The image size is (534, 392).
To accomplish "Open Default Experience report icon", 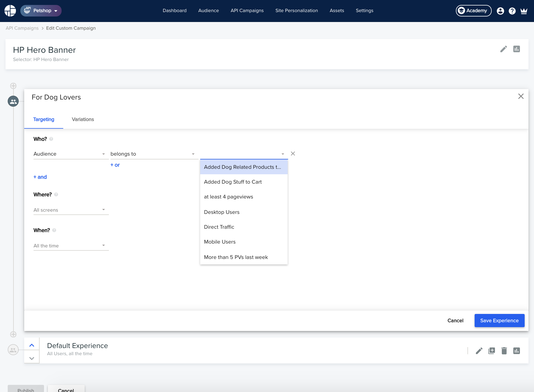I will [x=516, y=351].
